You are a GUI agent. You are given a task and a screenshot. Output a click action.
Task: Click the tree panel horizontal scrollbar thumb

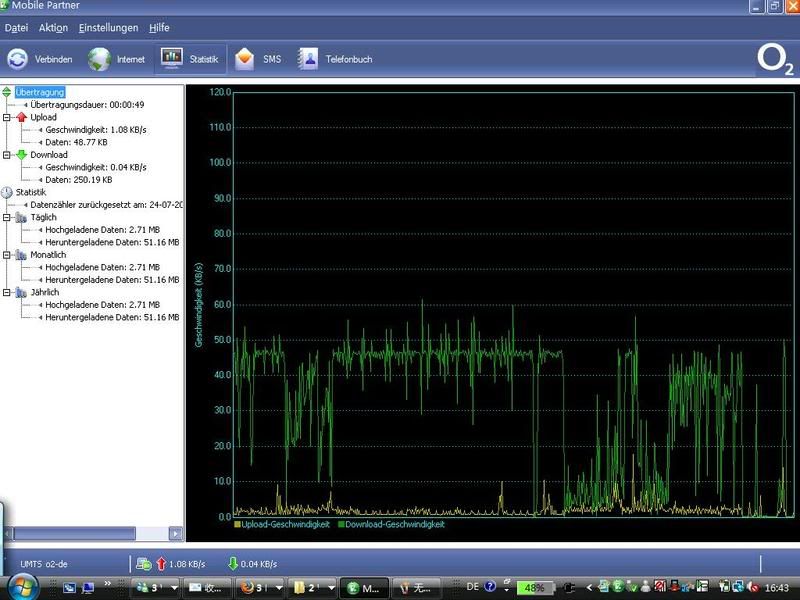point(74,534)
